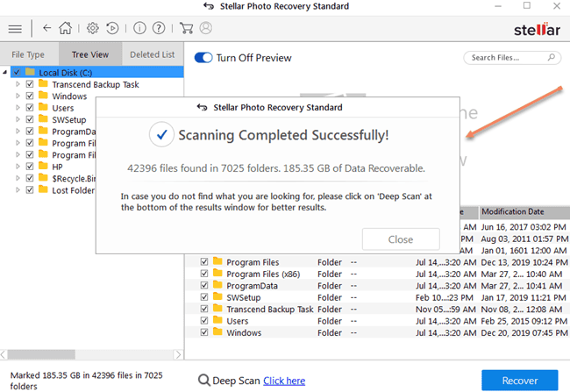Switch to the Tree View tab
The width and height of the screenshot is (570, 392).
90,54
